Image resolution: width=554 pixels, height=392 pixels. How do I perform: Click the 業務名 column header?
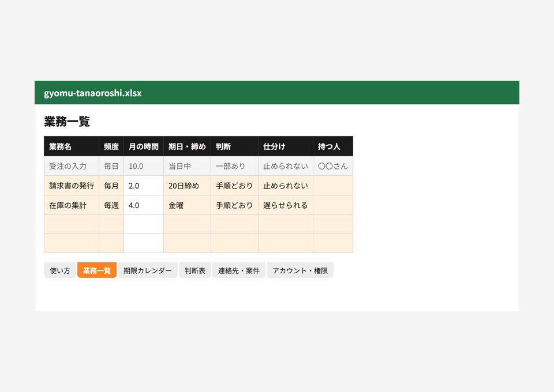click(x=72, y=146)
